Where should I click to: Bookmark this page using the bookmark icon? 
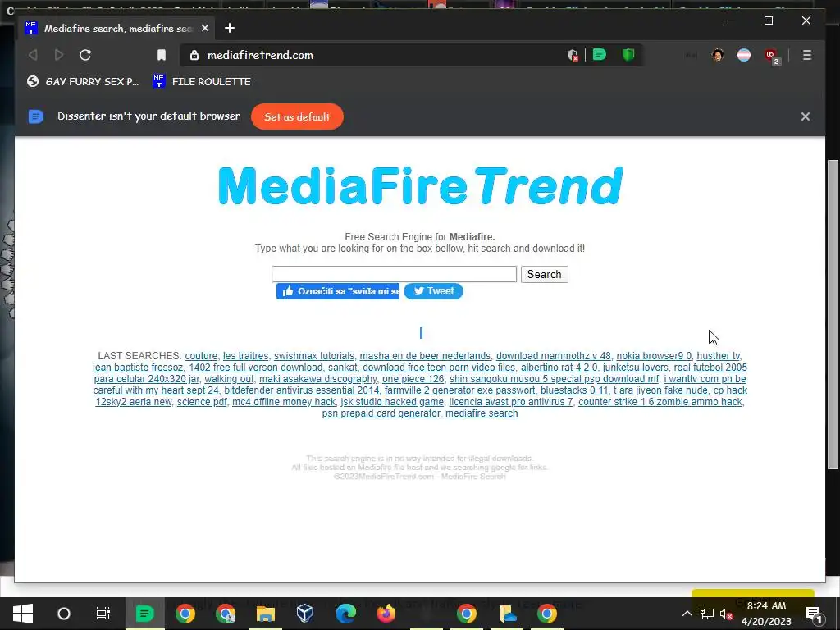point(162,55)
